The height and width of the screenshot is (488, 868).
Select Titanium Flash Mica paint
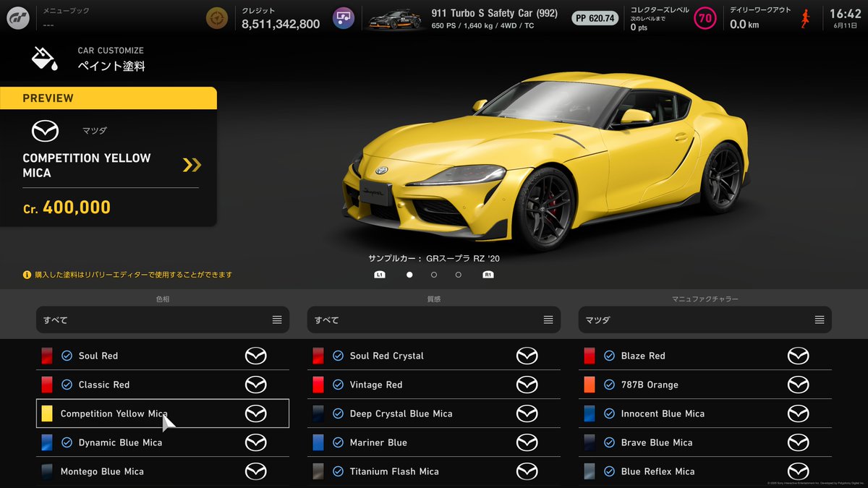(434, 471)
